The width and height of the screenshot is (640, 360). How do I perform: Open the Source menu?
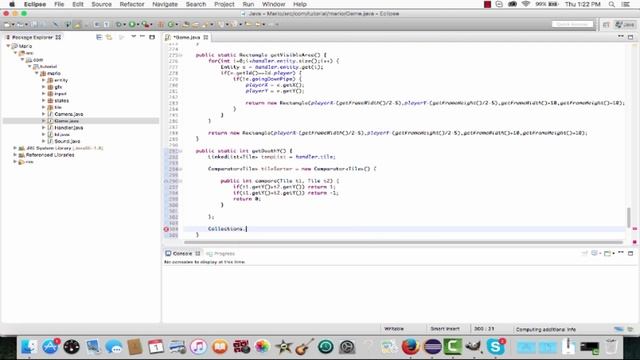[x=101, y=4]
